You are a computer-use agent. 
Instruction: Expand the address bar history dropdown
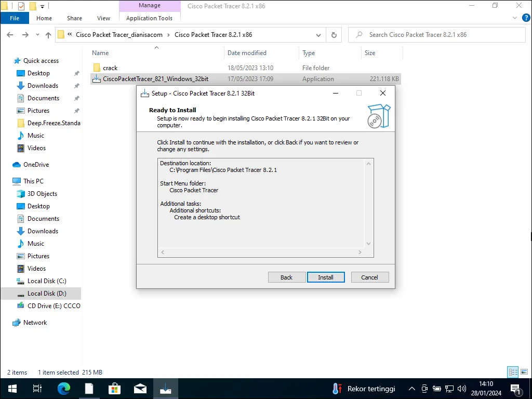coord(319,35)
